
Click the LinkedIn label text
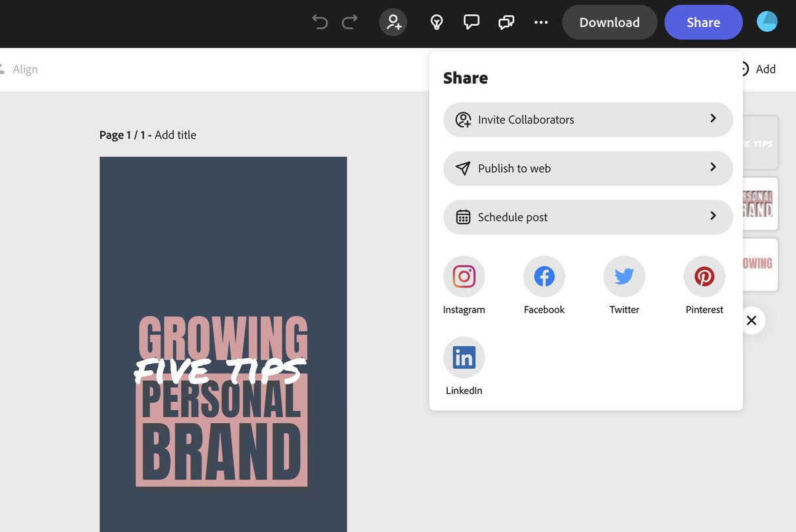pyautogui.click(x=464, y=391)
